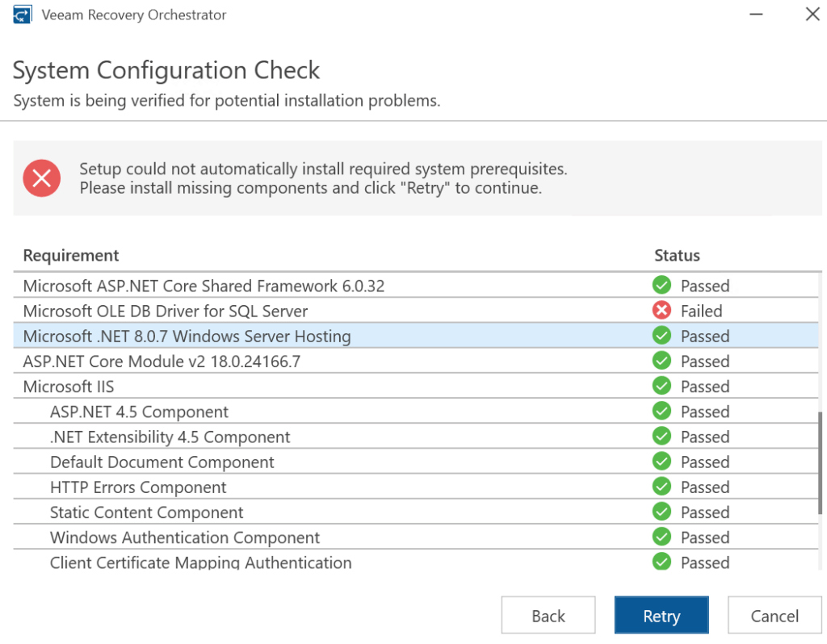Click the passed icon for ASP.NET Core Module v2

661,361
